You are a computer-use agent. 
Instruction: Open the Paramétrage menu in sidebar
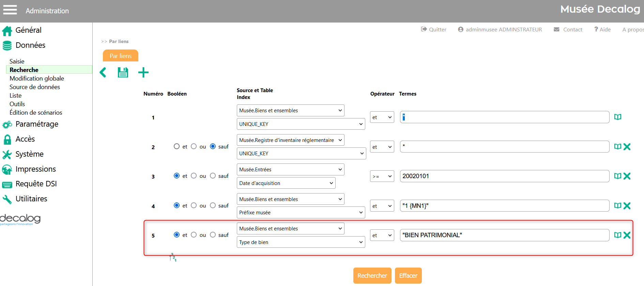37,124
